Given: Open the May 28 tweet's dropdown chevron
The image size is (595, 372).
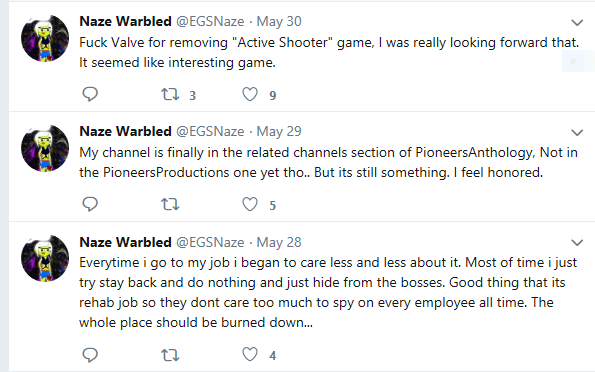Looking at the screenshot, I should (x=577, y=242).
